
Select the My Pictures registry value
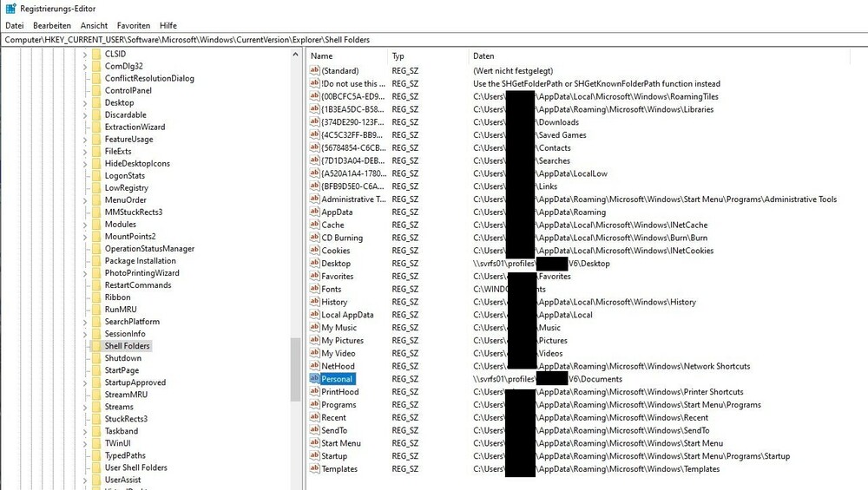(342, 341)
